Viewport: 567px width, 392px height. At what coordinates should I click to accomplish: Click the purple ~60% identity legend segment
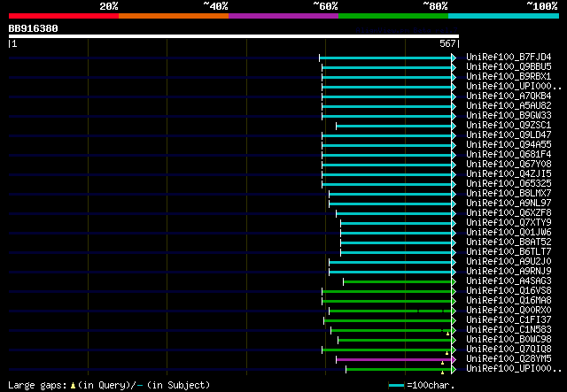click(283, 16)
